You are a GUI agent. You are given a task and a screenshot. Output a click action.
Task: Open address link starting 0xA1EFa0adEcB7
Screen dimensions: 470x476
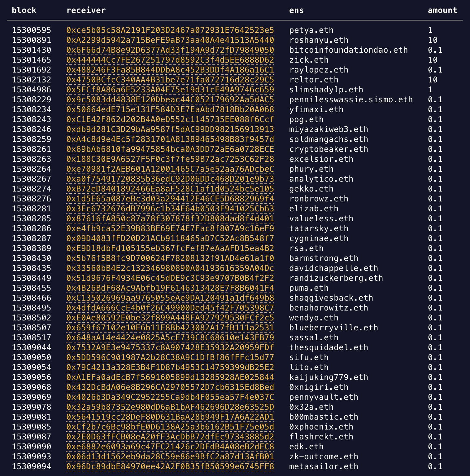click(170, 377)
